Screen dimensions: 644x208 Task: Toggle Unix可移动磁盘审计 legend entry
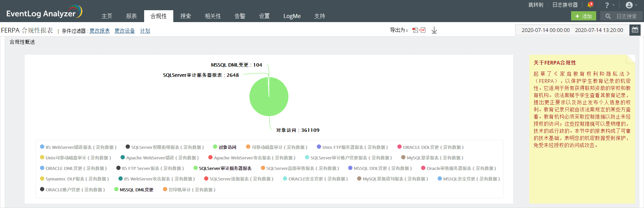[76, 158]
